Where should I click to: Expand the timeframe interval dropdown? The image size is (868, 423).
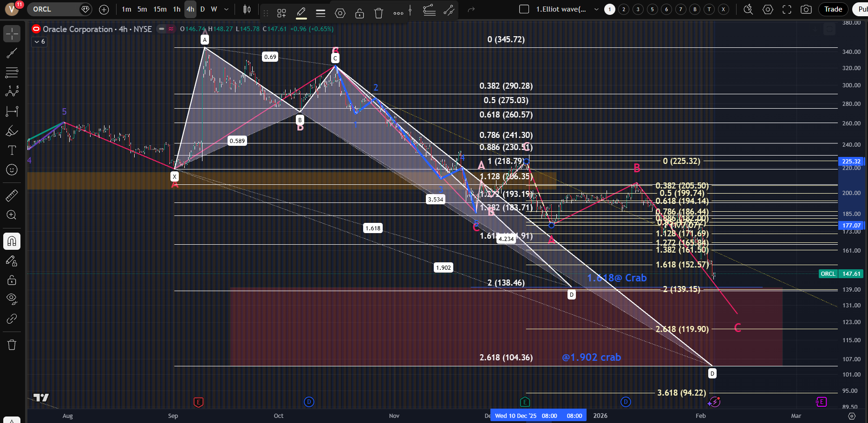[226, 9]
